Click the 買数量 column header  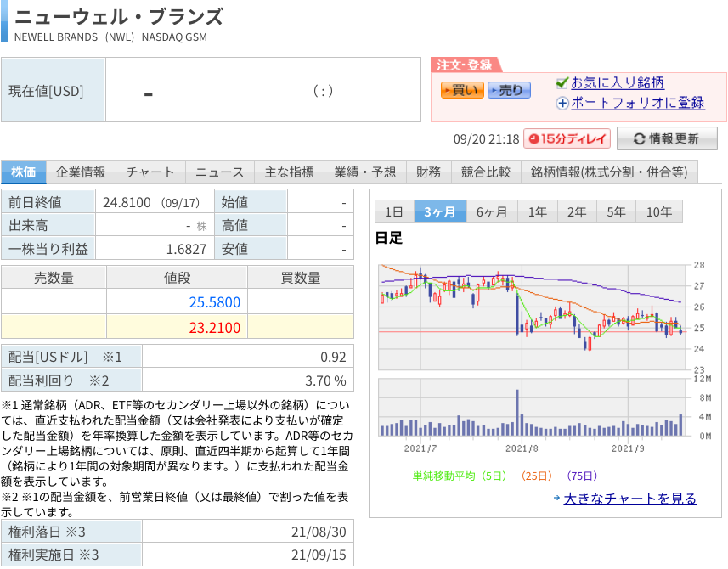(301, 278)
